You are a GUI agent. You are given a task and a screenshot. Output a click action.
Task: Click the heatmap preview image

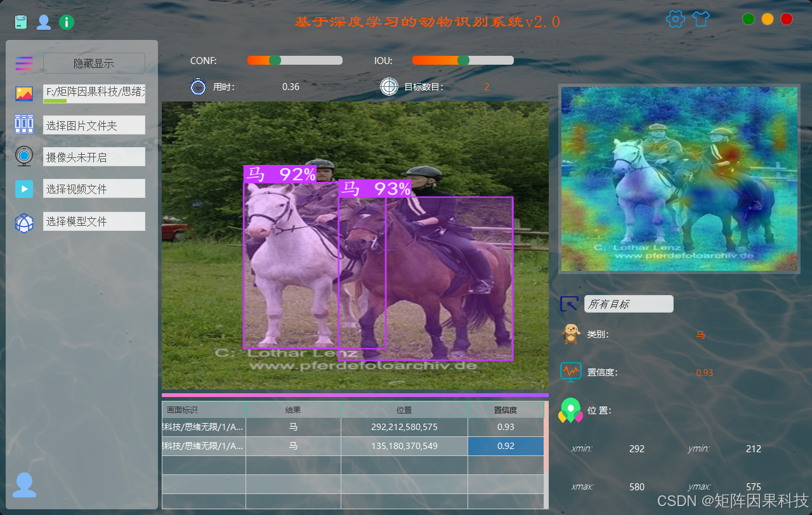[x=679, y=179]
